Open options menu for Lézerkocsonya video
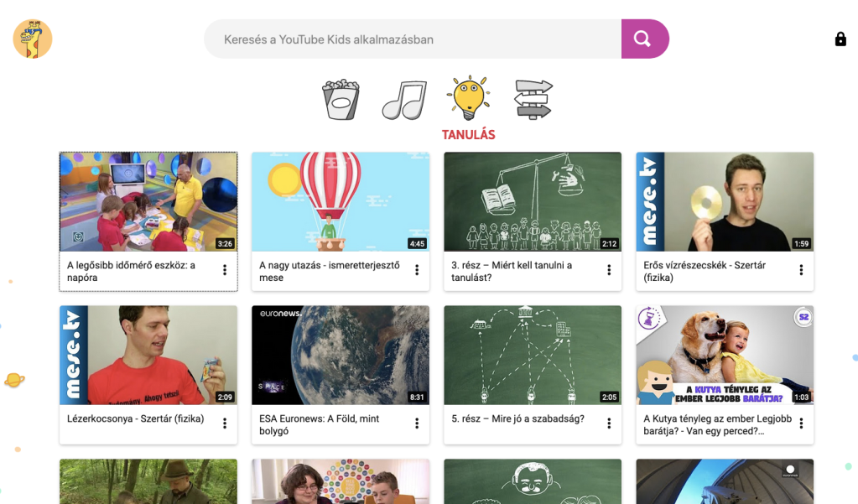The height and width of the screenshot is (504, 858). click(x=225, y=423)
